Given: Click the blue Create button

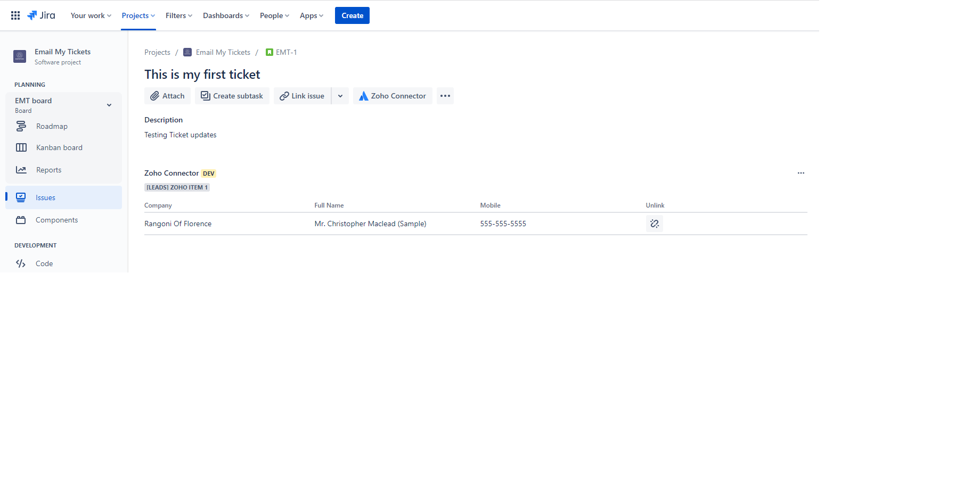Looking at the screenshot, I should [x=352, y=15].
